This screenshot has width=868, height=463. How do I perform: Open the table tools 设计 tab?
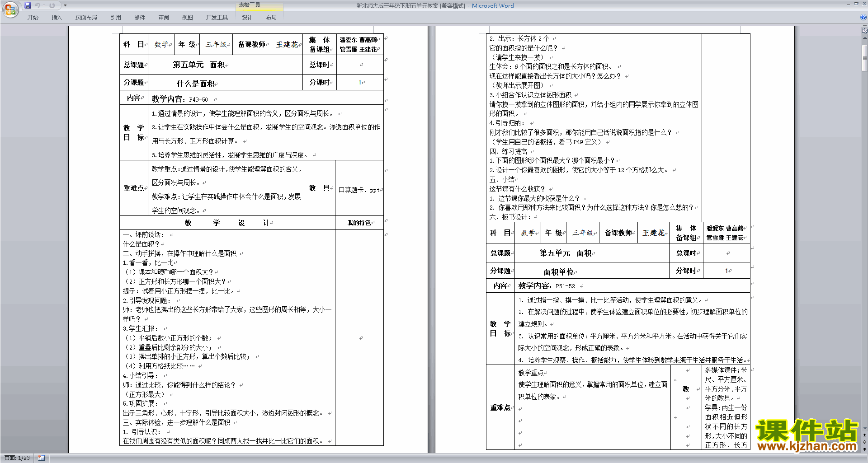(247, 17)
